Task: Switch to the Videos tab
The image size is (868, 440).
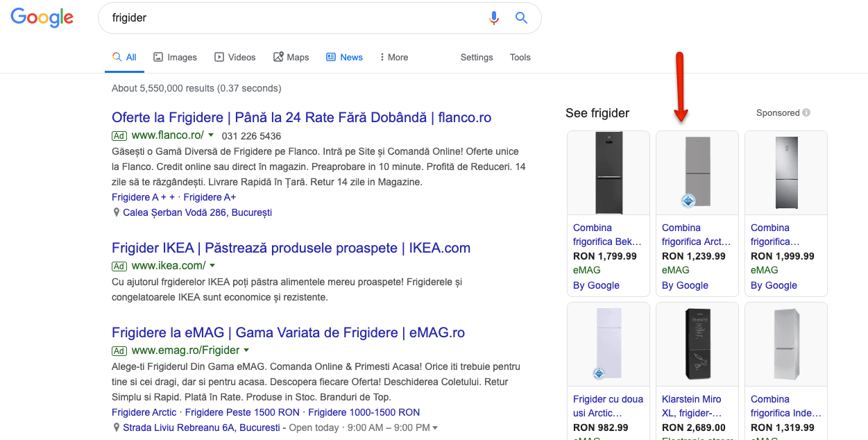Action: tap(235, 57)
